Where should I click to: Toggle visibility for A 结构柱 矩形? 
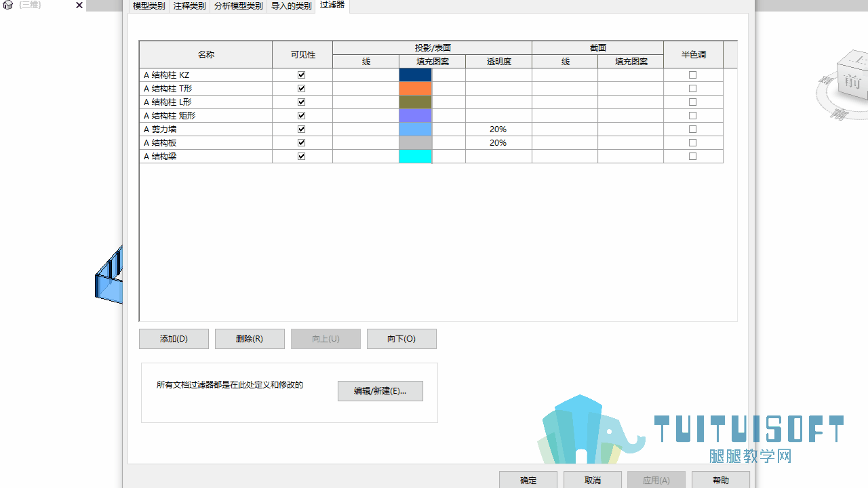click(302, 116)
